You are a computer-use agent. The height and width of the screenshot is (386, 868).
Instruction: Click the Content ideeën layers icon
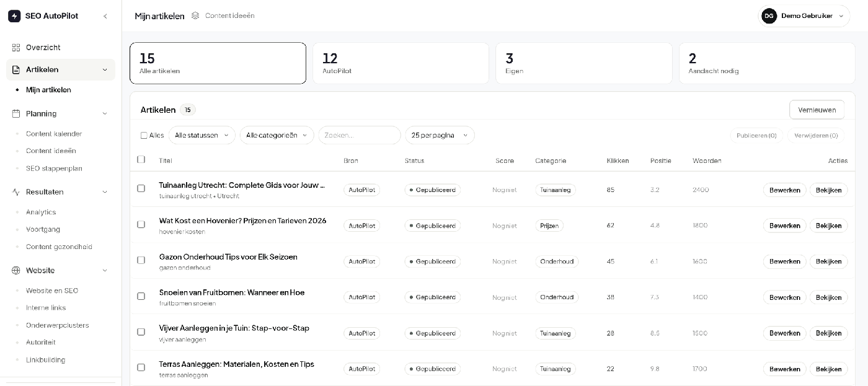tap(195, 15)
